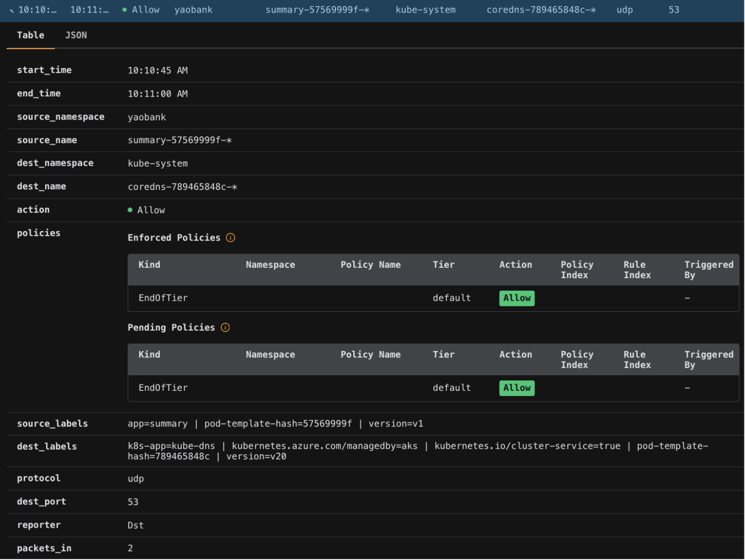Select dest_port value 53

coord(133,502)
